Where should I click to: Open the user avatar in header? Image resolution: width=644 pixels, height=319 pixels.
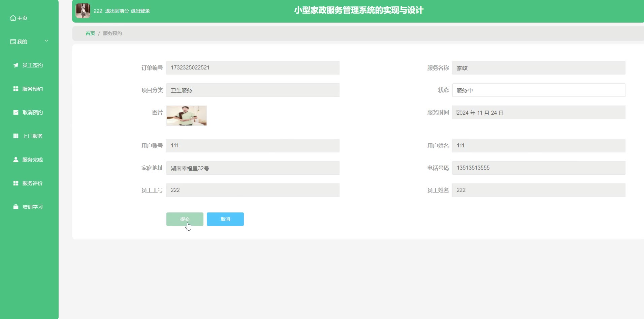(83, 11)
